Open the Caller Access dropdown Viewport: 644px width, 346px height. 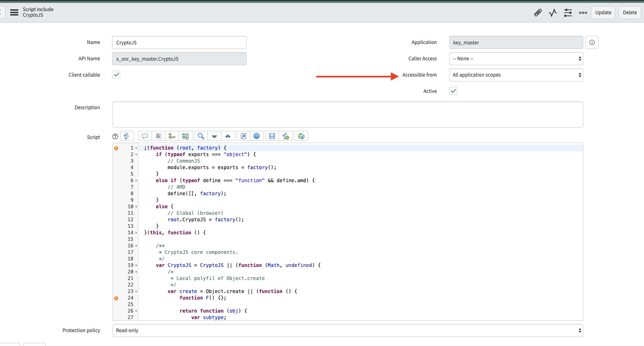point(516,59)
